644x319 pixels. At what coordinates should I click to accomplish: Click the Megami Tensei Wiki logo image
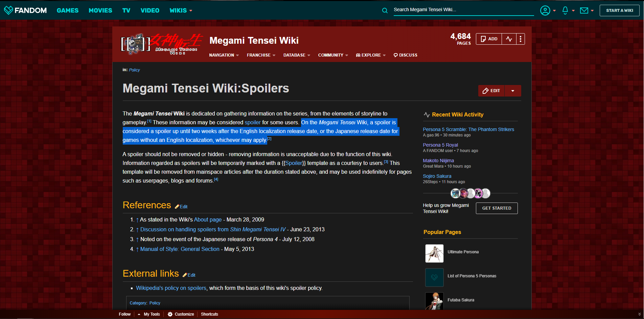pyautogui.click(x=161, y=44)
